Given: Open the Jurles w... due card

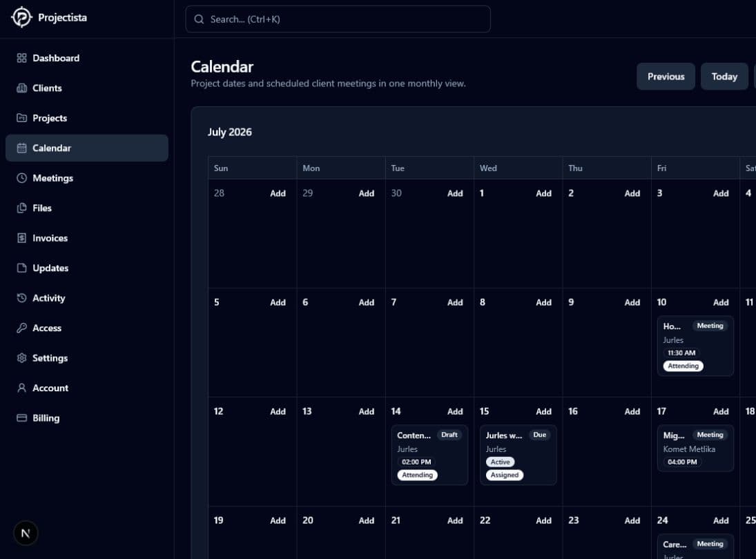Looking at the screenshot, I should (518, 455).
